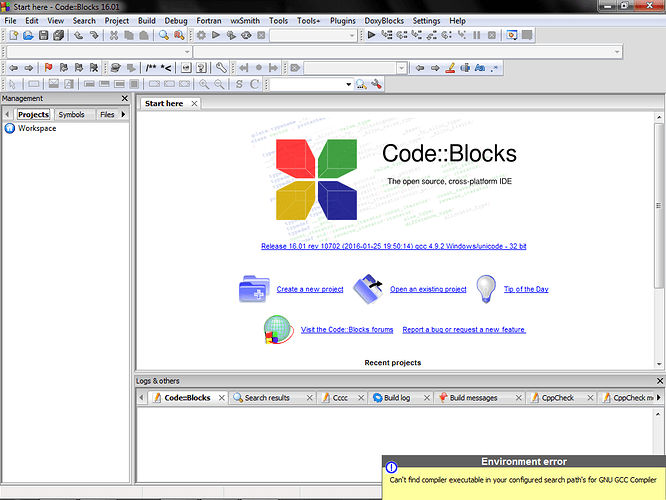The image size is (666, 500).
Task: Click the zoom out magnifier icon
Action: tap(219, 84)
